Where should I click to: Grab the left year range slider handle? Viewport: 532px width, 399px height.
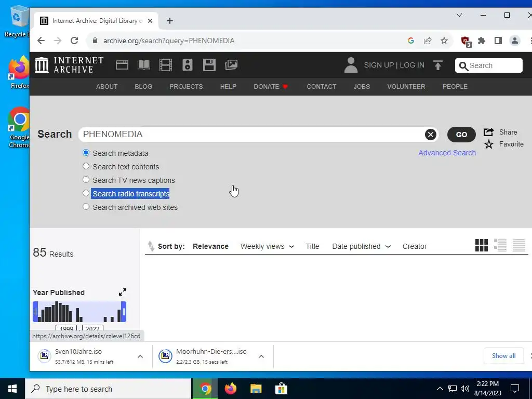coord(35,312)
